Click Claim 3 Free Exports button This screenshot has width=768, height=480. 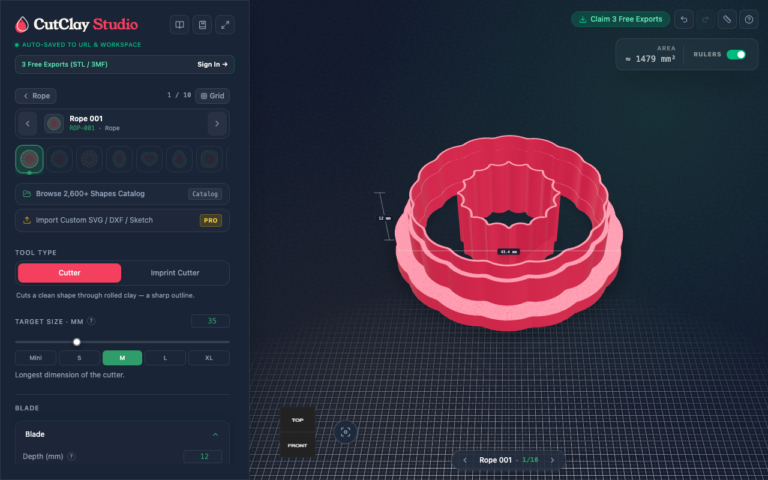pos(620,19)
